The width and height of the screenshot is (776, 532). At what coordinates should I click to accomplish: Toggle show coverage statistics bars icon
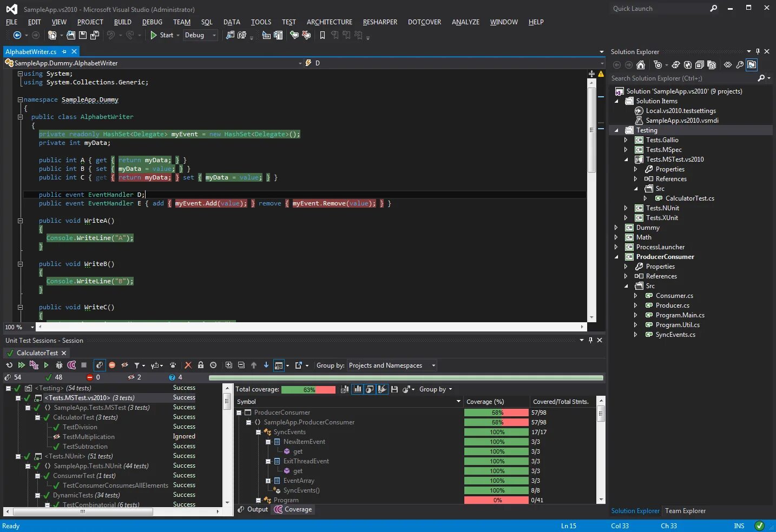coord(358,389)
